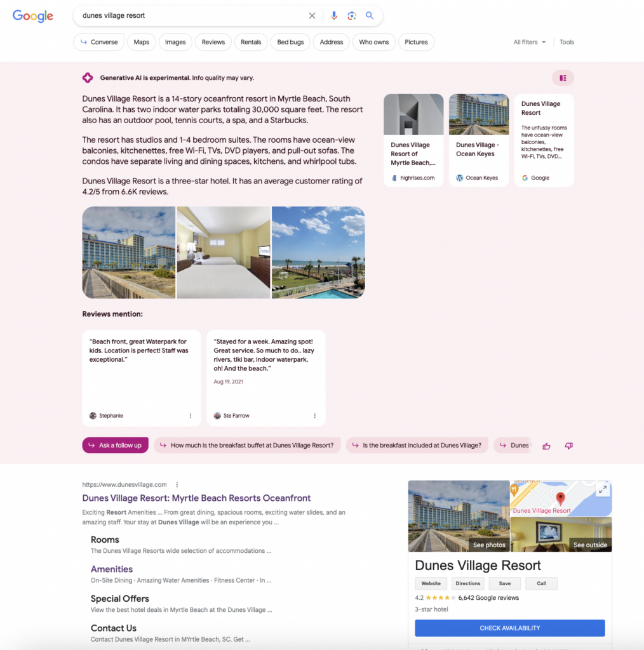Click See photos on the knowledge panel
This screenshot has height=650, width=644.
click(489, 545)
